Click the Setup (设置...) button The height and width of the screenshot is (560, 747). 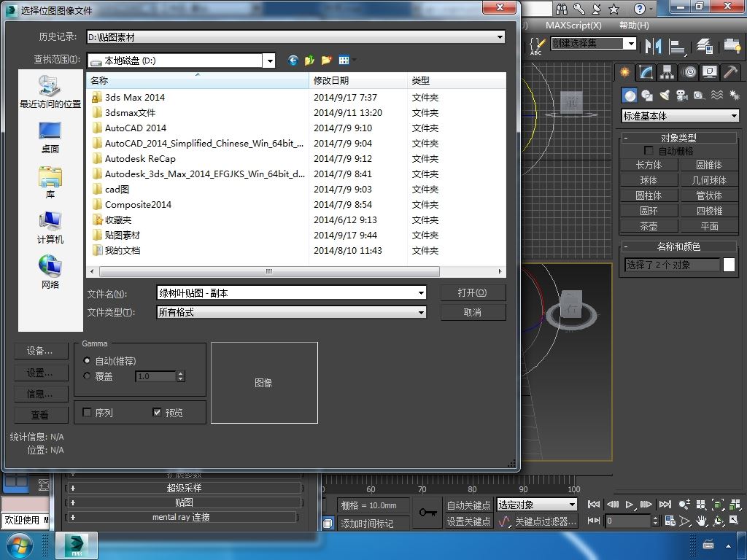[x=41, y=373]
